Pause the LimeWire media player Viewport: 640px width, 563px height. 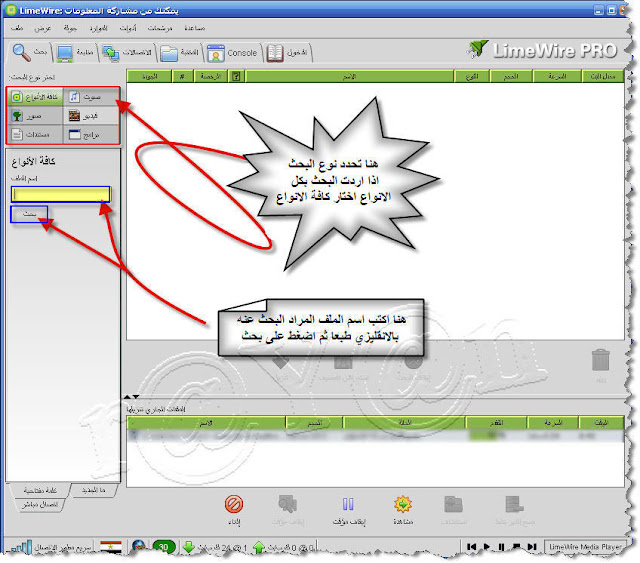pyautogui.click(x=501, y=547)
